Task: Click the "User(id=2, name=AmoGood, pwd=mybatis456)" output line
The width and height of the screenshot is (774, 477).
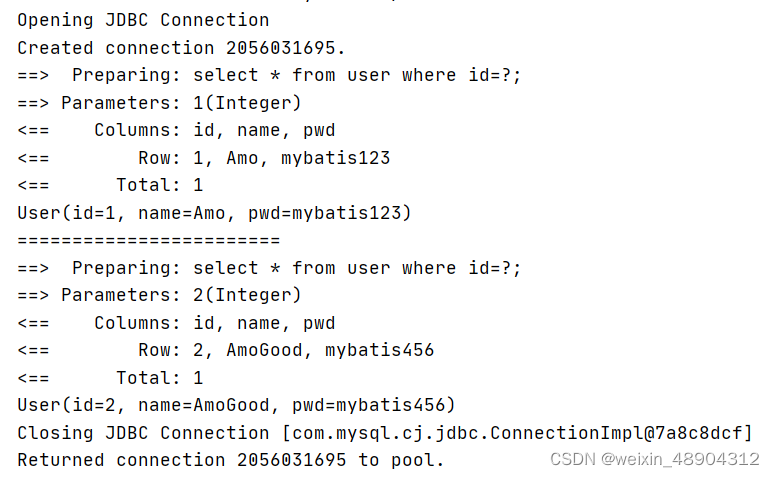Action: point(236,405)
